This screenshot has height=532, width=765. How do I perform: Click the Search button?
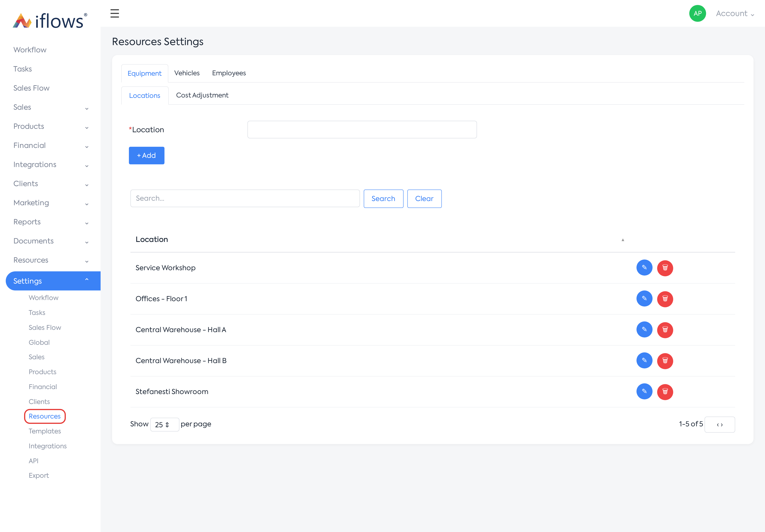(x=383, y=199)
